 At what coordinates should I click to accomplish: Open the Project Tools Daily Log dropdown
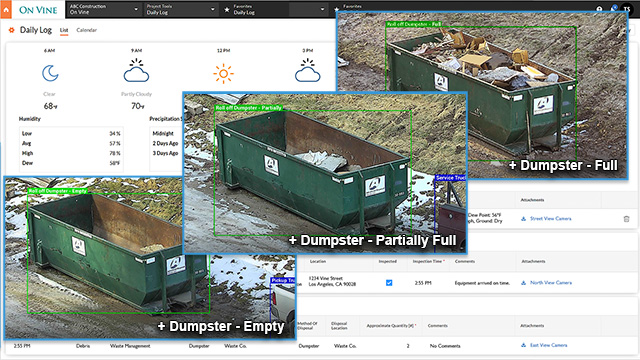(x=181, y=9)
